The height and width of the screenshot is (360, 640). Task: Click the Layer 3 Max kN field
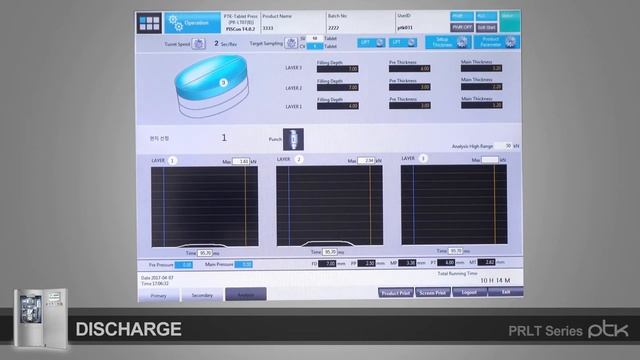[490, 160]
